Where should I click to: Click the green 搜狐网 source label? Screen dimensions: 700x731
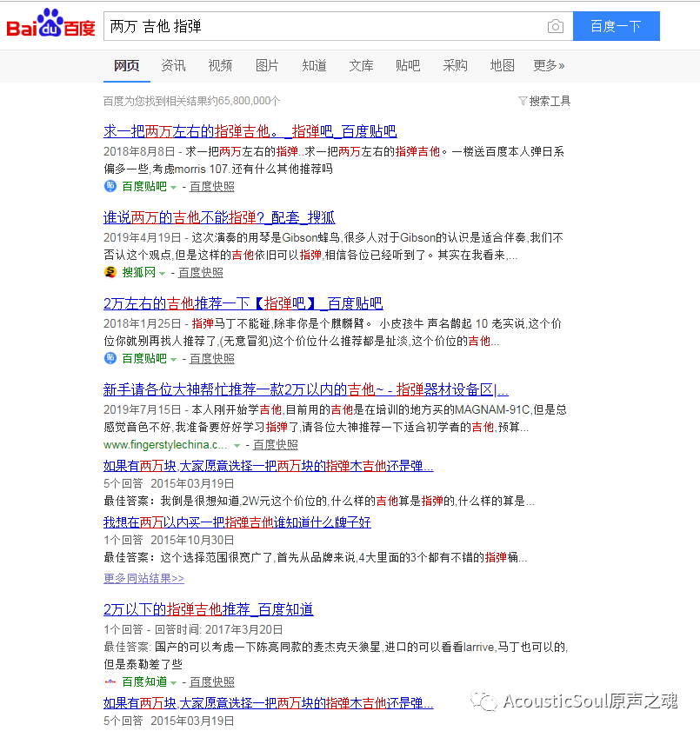tap(138, 272)
